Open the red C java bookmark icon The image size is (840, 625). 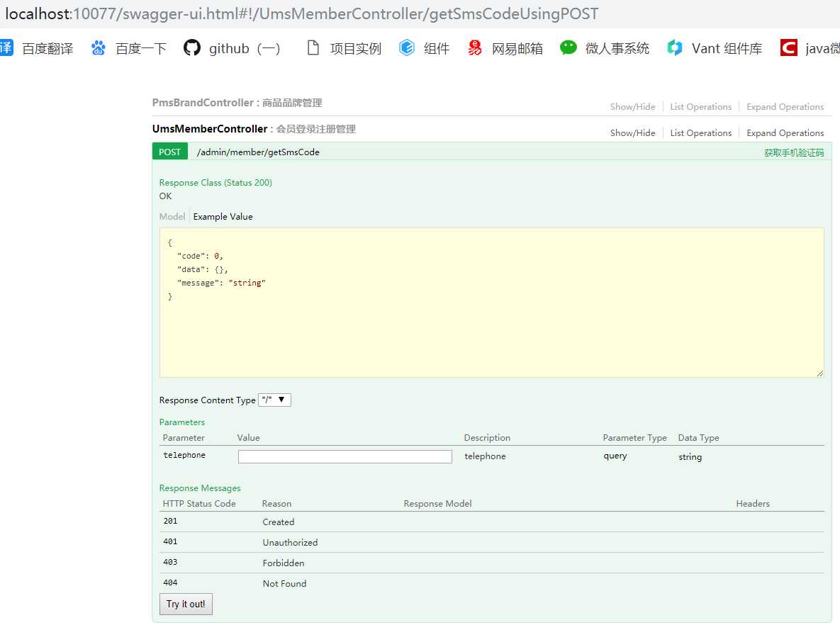click(788, 47)
